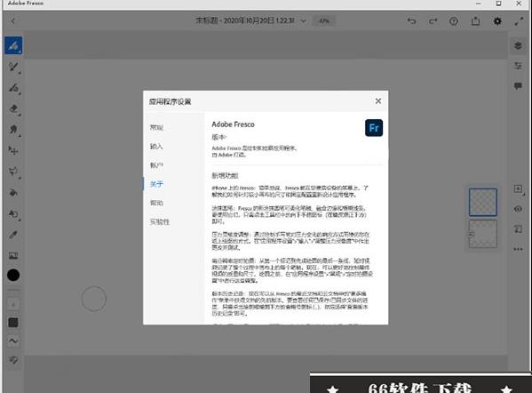
Task: Undo the last action
Action: [x=411, y=21]
